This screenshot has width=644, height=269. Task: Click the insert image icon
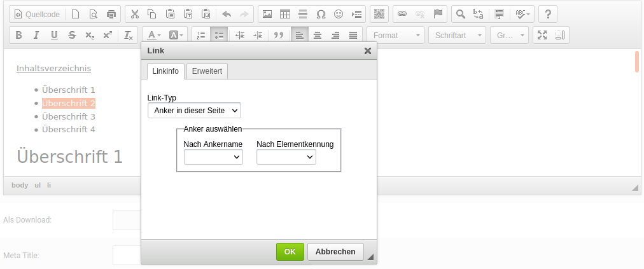point(267,14)
